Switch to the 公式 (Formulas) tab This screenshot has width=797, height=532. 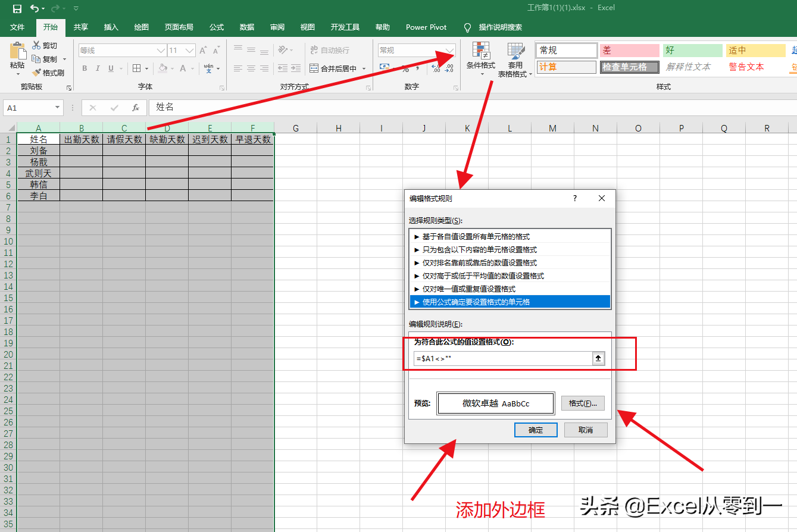[x=217, y=27]
